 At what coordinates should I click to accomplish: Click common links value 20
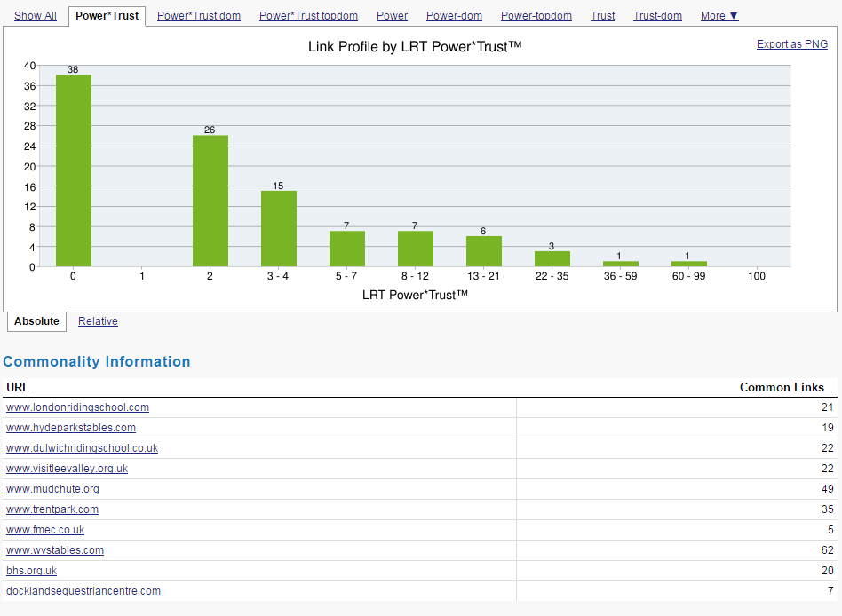pos(828,571)
